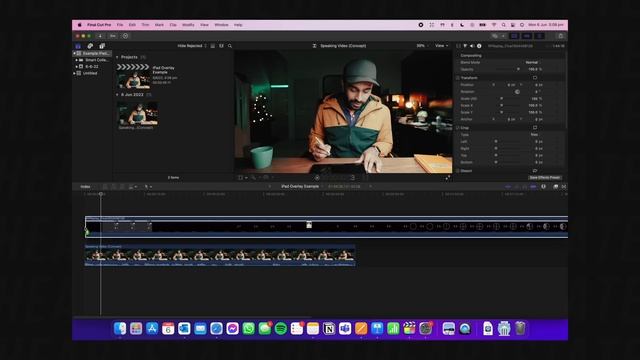The image size is (640, 360).
Task: Toggle timeline audio skimming button
Action: 517,187
